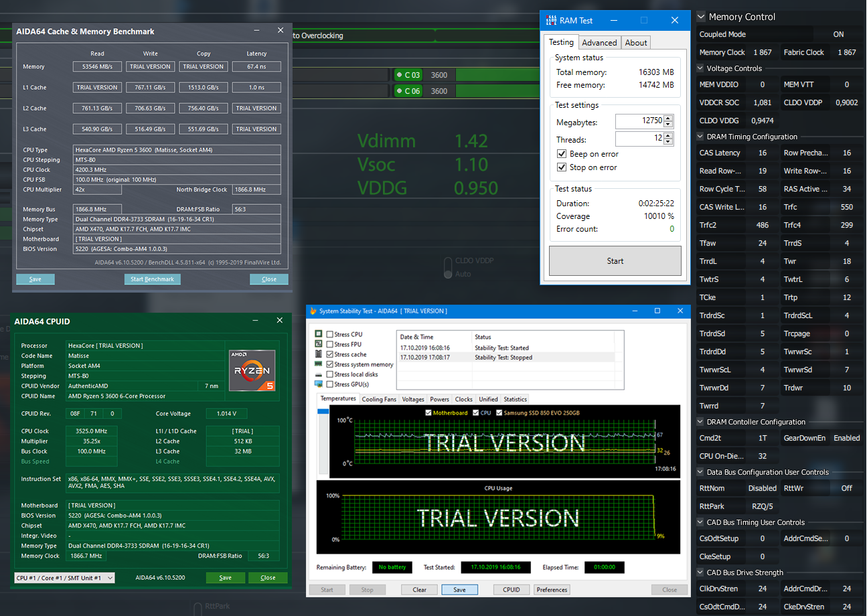Hide the CPU temperature graph line
This screenshot has width=867, height=616.
pos(476,413)
